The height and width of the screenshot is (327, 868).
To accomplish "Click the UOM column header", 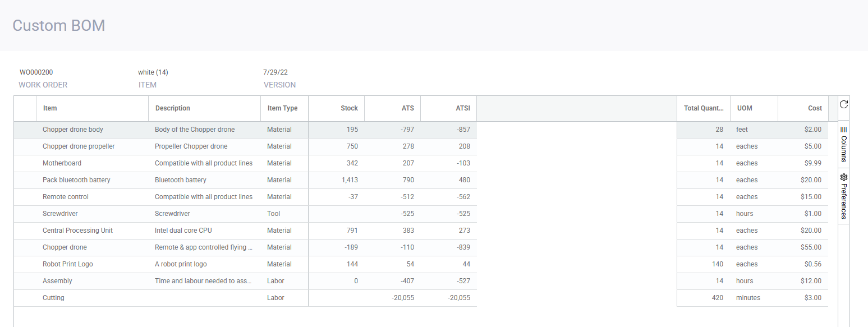I will [x=744, y=108].
